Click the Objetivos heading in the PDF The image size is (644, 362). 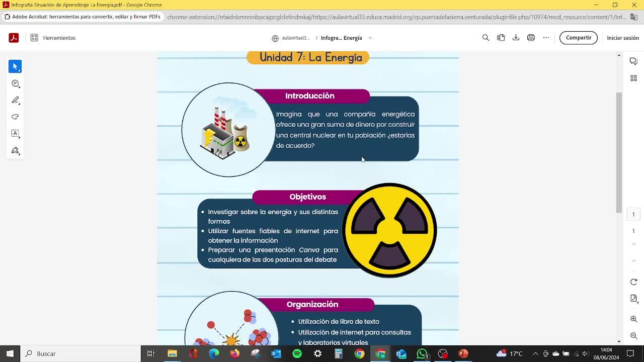(308, 197)
